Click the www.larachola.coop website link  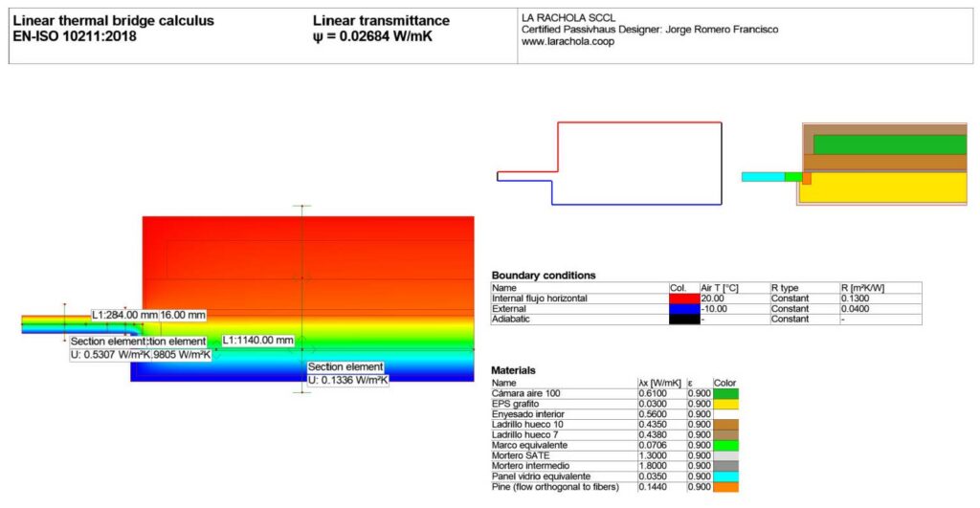pos(568,41)
